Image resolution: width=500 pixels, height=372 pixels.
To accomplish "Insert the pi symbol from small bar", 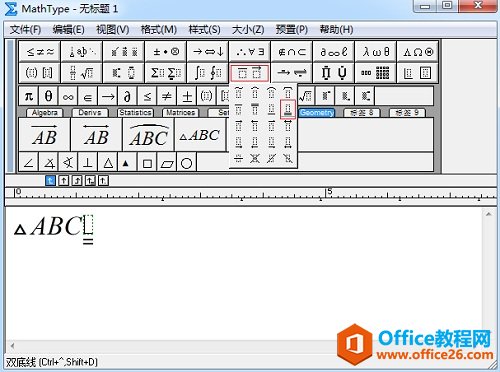I will click(x=29, y=96).
